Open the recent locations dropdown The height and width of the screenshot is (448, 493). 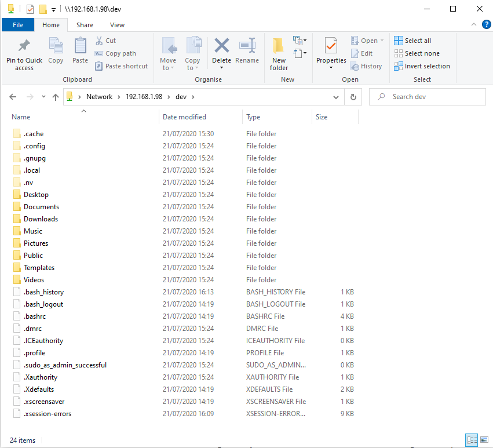coord(43,97)
